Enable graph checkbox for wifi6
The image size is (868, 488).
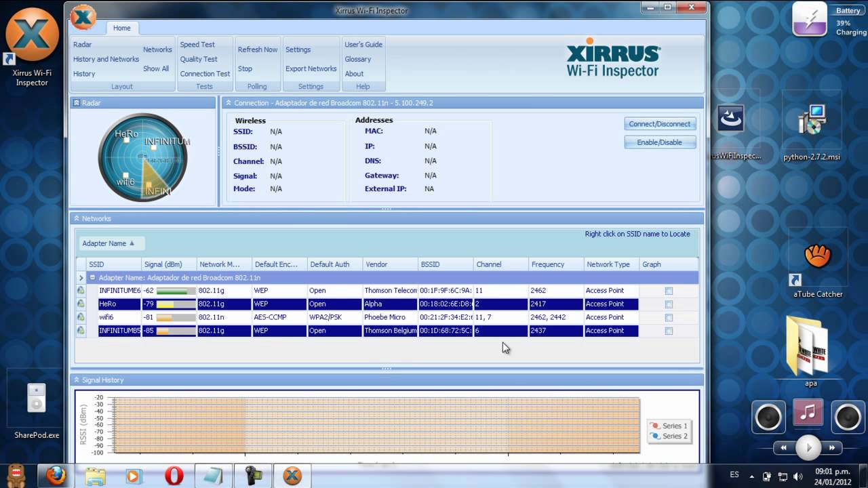click(x=669, y=317)
